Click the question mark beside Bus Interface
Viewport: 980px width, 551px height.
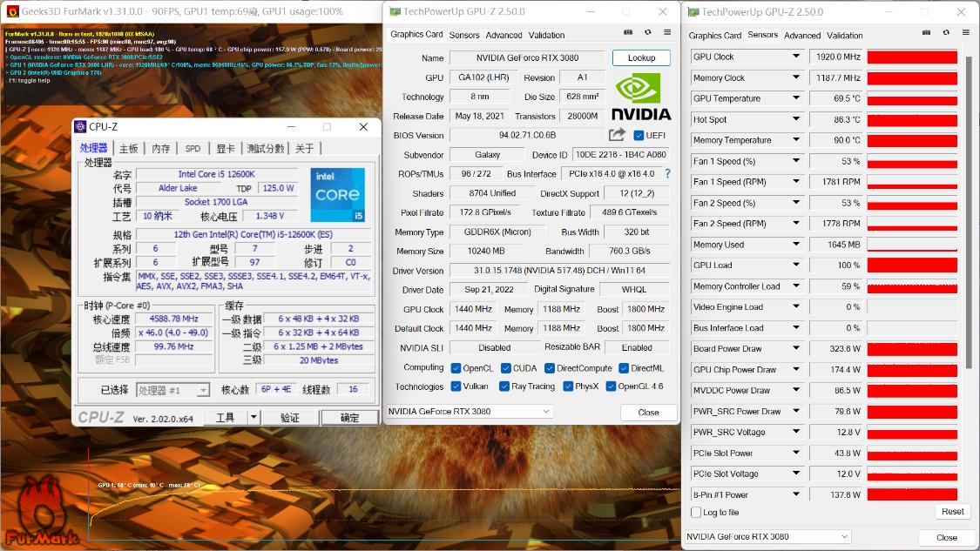point(666,172)
